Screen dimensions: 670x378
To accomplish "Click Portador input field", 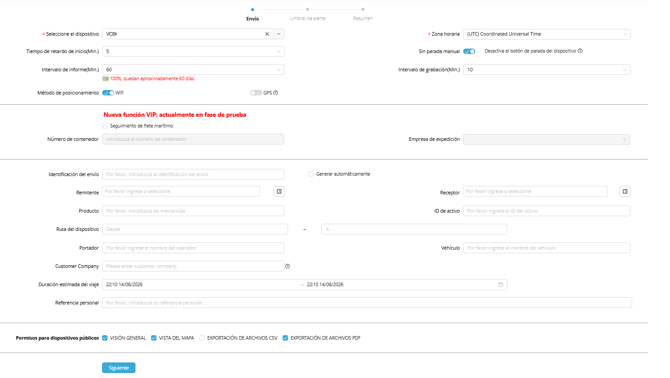I will click(193, 248).
